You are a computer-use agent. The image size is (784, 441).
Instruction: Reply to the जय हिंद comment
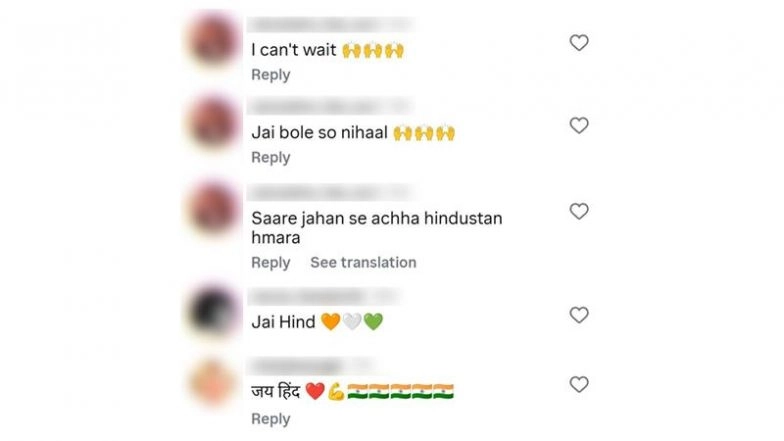[x=270, y=419]
